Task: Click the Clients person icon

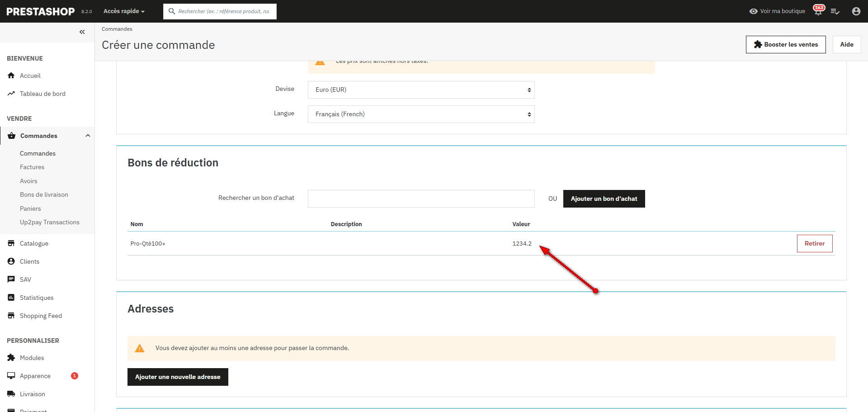Action: point(11,261)
